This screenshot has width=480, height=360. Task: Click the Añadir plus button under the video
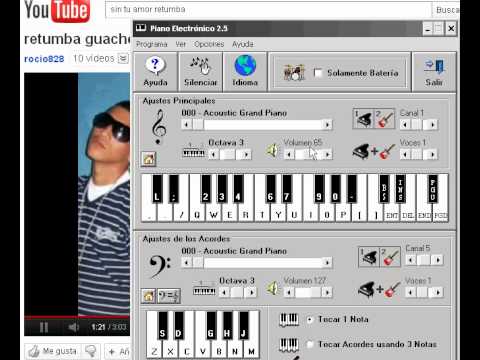coord(117,351)
